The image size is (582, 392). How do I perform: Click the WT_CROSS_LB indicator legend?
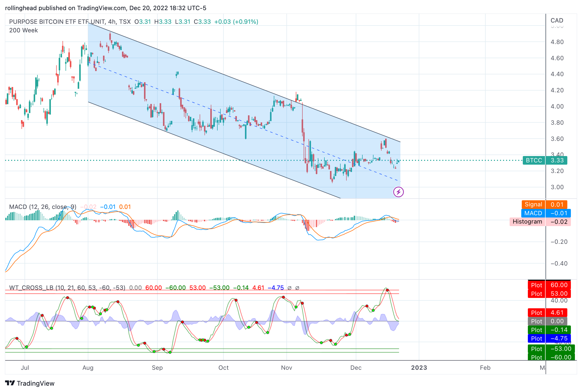[67, 288]
